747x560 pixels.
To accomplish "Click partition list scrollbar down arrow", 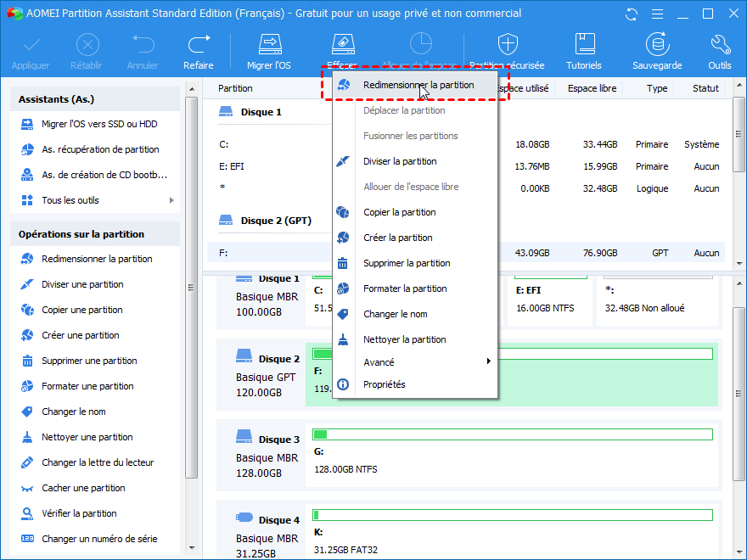I will [x=739, y=263].
